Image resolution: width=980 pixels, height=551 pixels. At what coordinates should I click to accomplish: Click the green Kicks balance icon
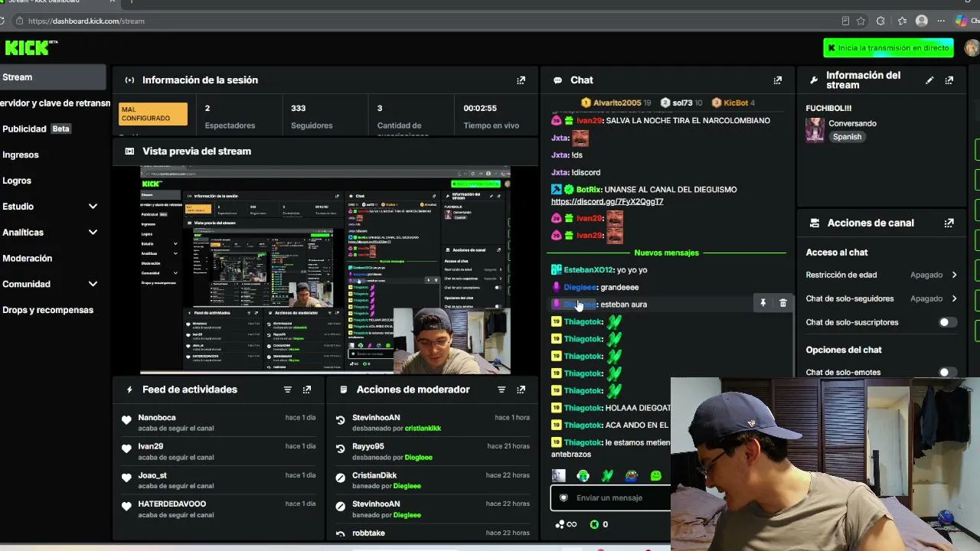(594, 524)
